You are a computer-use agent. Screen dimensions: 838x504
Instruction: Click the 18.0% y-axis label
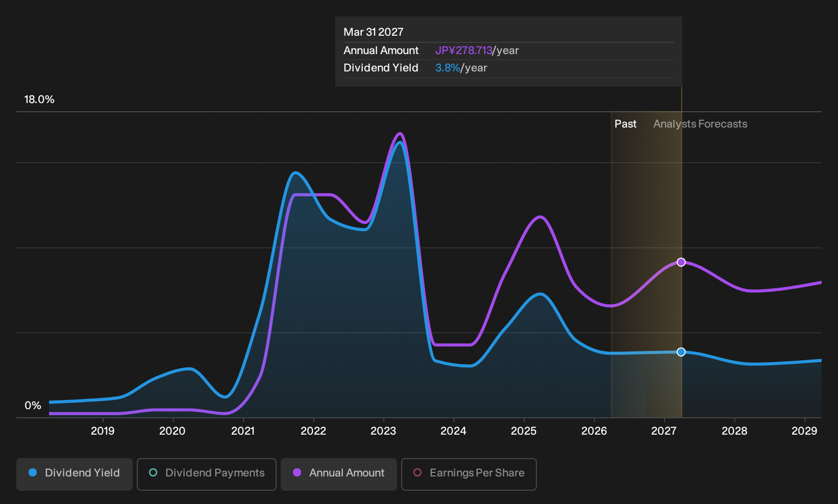click(39, 99)
